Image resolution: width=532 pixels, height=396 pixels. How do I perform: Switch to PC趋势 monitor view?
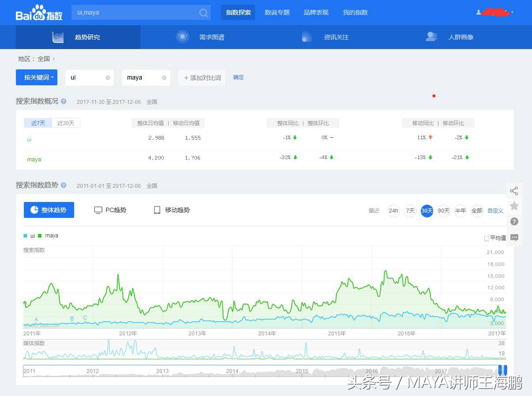pyautogui.click(x=110, y=210)
